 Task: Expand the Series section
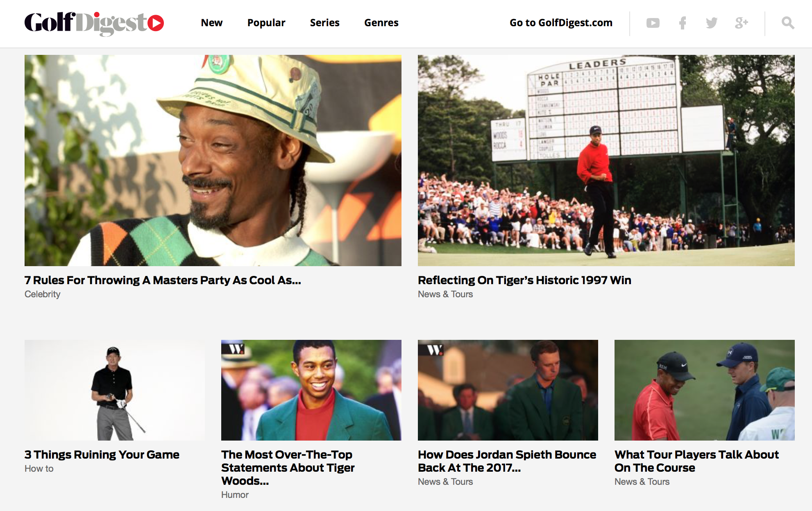point(324,23)
